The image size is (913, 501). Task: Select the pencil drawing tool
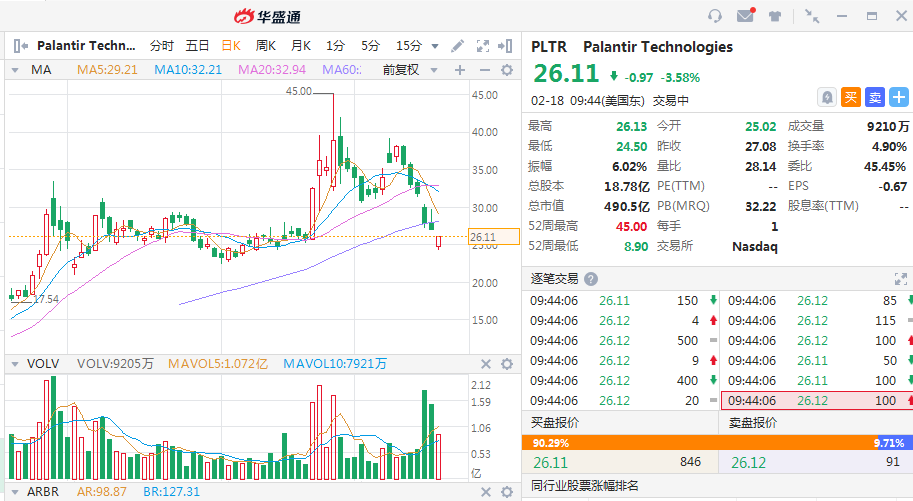(458, 45)
